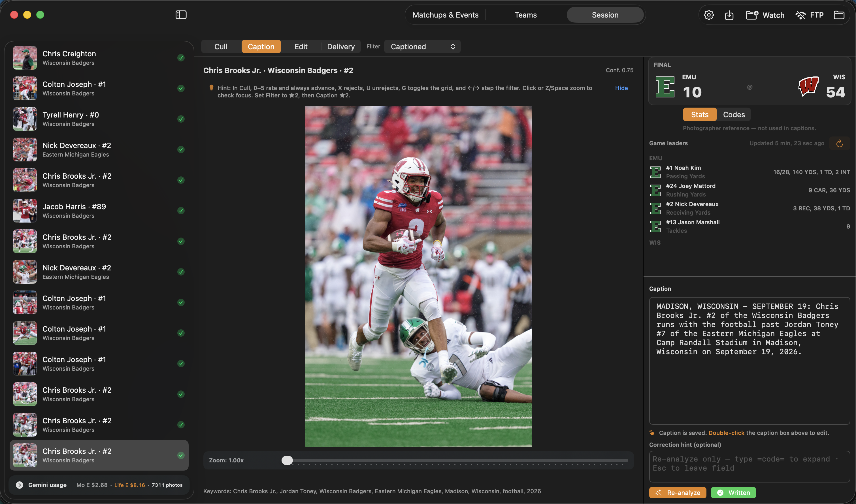Hide the hint message
Screen dimensions: 856x504
click(621, 88)
